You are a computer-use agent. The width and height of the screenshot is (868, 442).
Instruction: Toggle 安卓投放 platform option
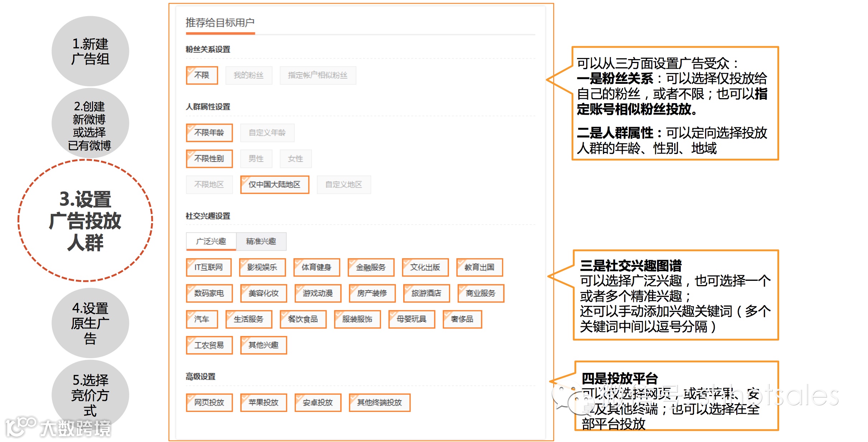(x=318, y=403)
